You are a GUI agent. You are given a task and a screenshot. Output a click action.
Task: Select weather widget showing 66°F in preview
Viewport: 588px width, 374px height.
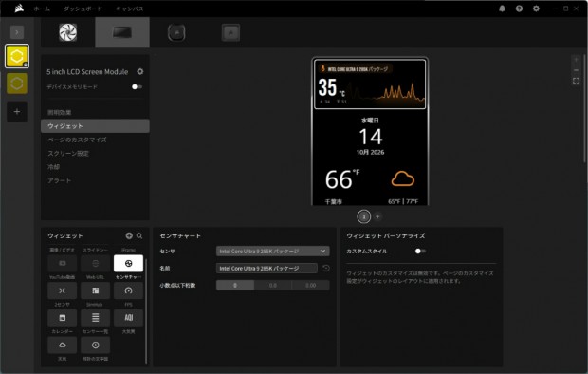tap(370, 186)
